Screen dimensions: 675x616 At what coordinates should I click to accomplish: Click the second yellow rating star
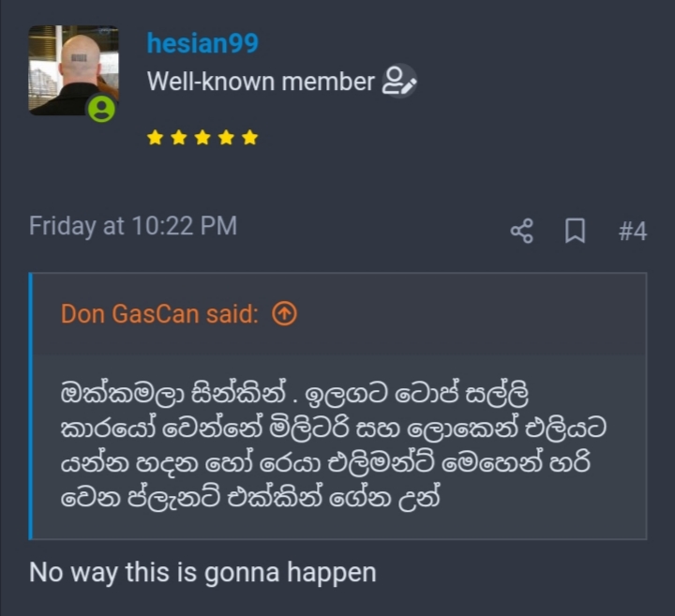tap(179, 138)
